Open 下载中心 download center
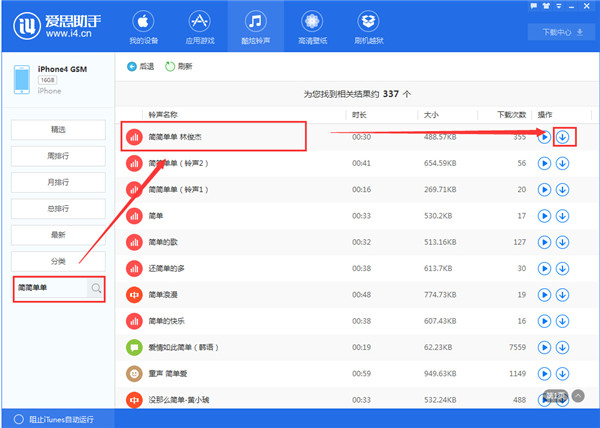Image resolution: width=600 pixels, height=428 pixels. (x=562, y=32)
